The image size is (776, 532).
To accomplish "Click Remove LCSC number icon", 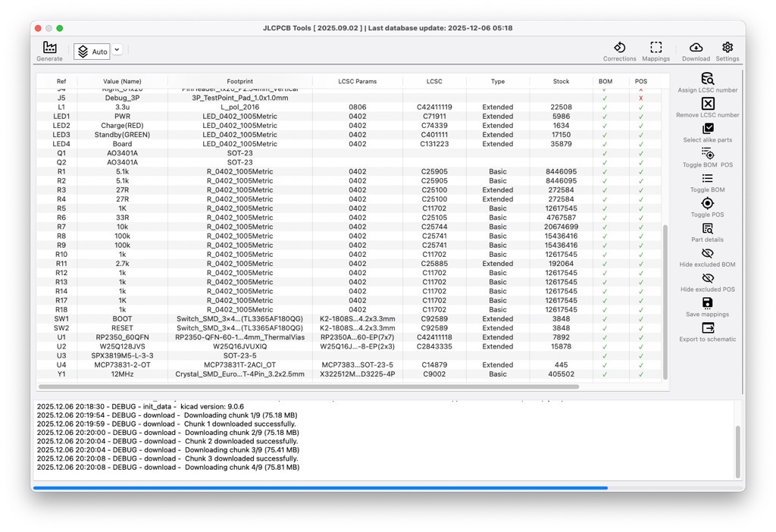I will point(707,105).
